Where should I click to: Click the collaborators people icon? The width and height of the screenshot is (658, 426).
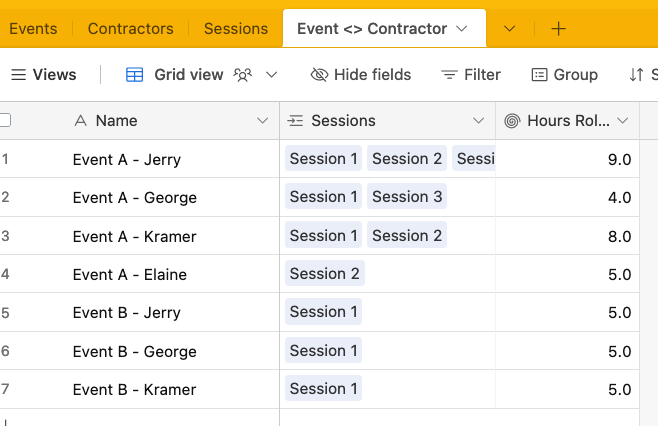242,75
